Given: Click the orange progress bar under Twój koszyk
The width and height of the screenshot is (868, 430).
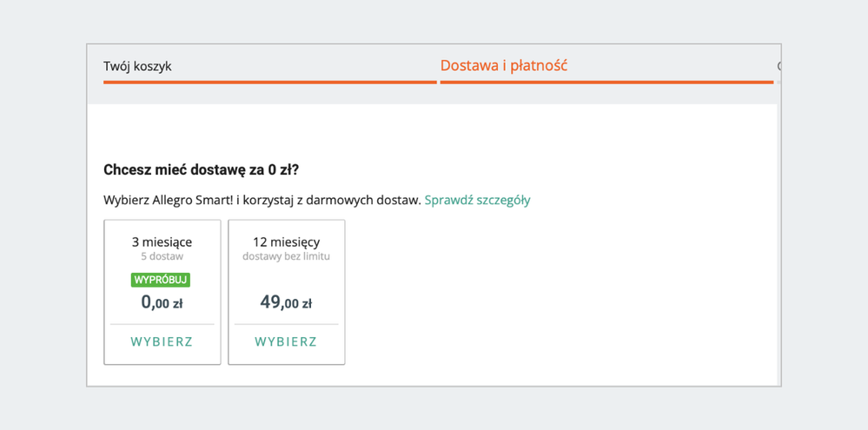Looking at the screenshot, I should pyautogui.click(x=269, y=83).
